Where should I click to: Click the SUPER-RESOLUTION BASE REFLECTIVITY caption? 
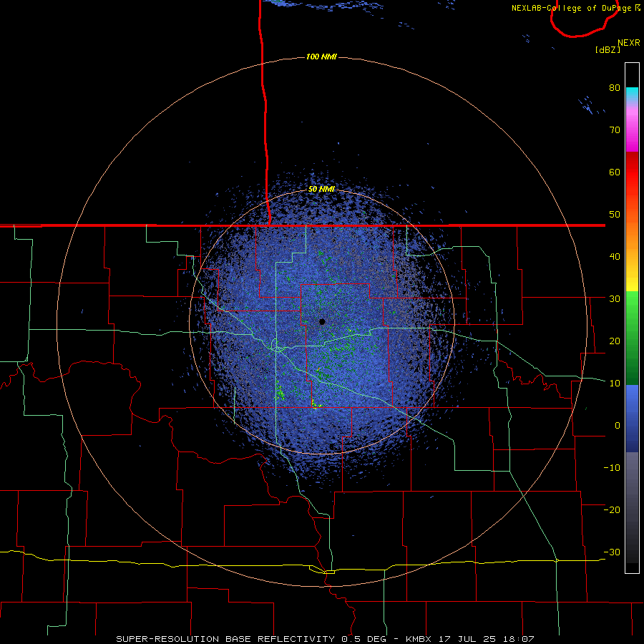225,639
